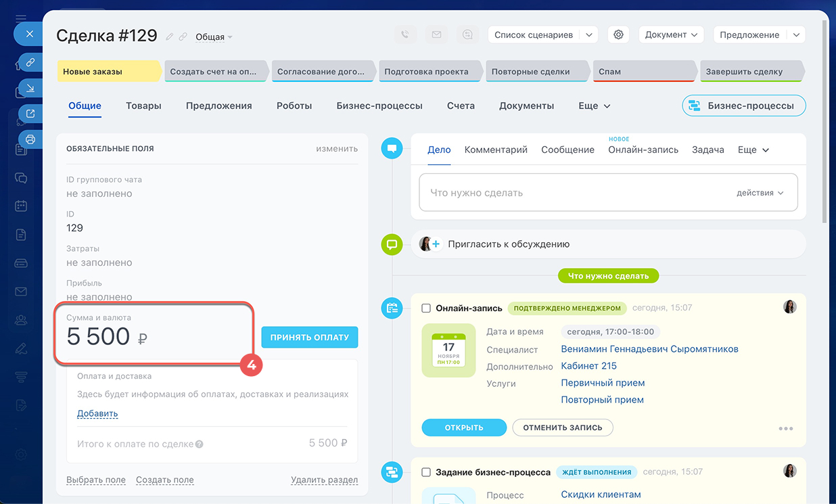Expand the Список сценариев dropdown arrow

click(x=589, y=35)
